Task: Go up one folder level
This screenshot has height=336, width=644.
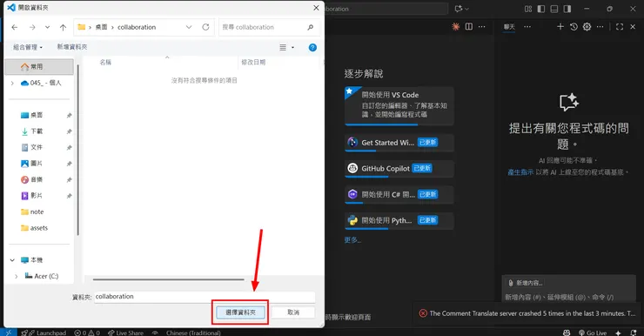Action: (63, 27)
